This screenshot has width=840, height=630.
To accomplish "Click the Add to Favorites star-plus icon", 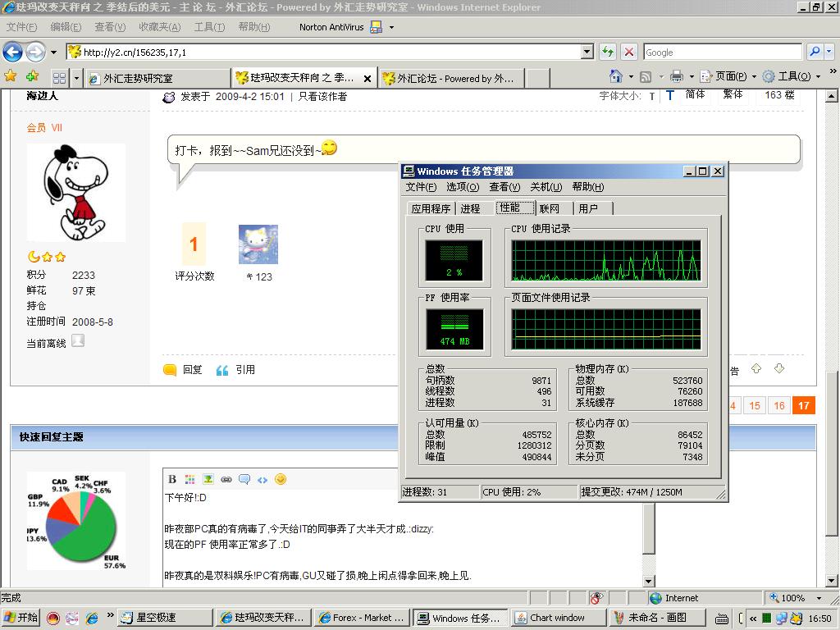I will tap(32, 76).
